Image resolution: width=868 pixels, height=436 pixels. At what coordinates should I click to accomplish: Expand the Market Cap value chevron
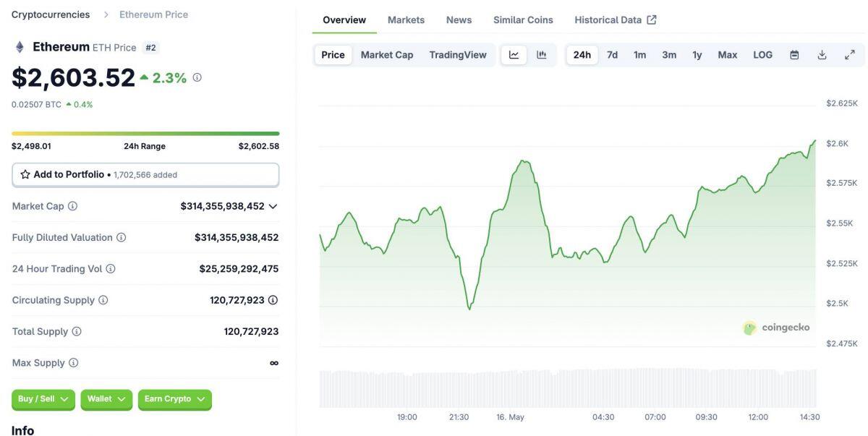[273, 205]
